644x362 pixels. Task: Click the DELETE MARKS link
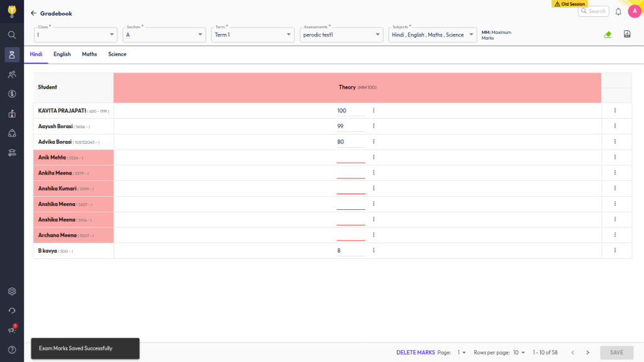point(415,353)
